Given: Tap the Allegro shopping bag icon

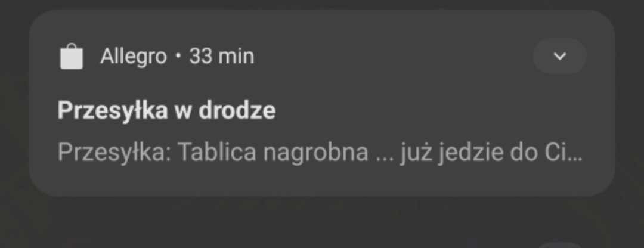Looking at the screenshot, I should 72,56.
